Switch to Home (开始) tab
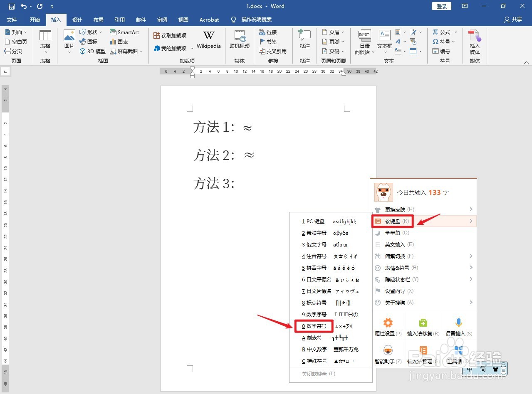Viewport: 532px width, 394px height. [x=35, y=20]
